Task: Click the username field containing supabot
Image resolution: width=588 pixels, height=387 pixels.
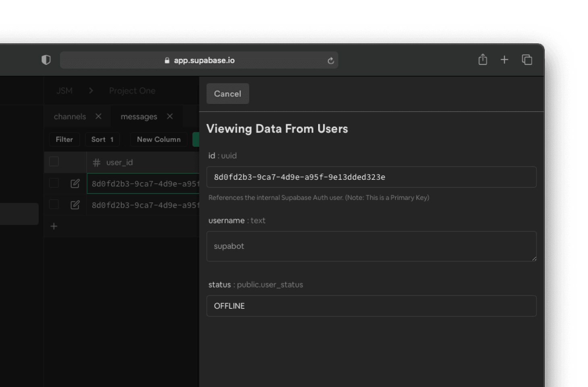Action: coord(371,246)
